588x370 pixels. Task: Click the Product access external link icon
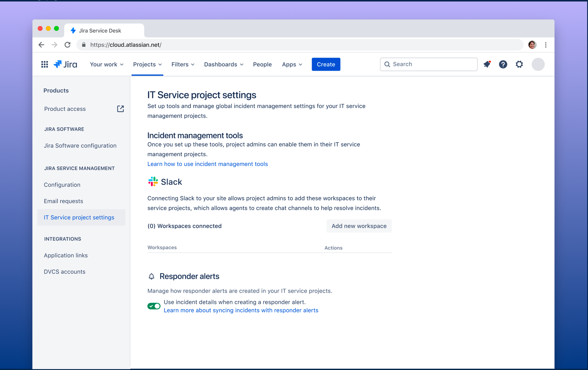(x=120, y=109)
